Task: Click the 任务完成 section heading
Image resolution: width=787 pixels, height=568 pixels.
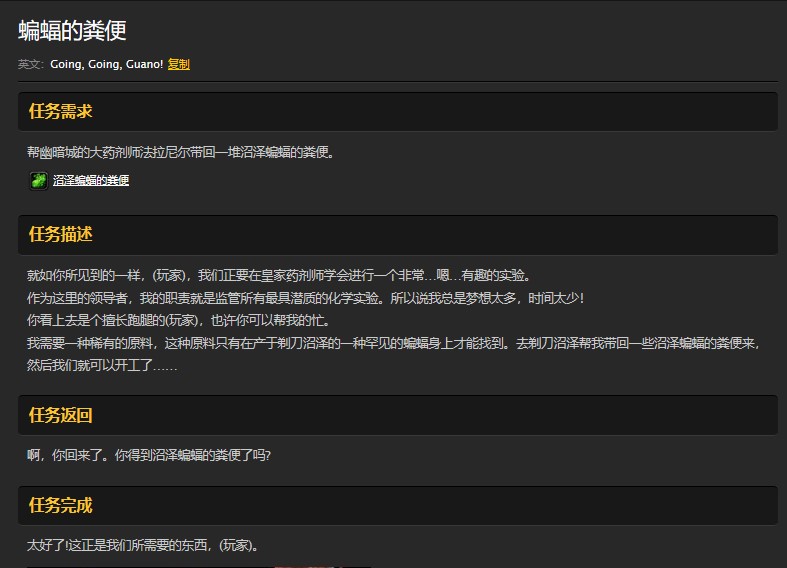Action: point(61,506)
